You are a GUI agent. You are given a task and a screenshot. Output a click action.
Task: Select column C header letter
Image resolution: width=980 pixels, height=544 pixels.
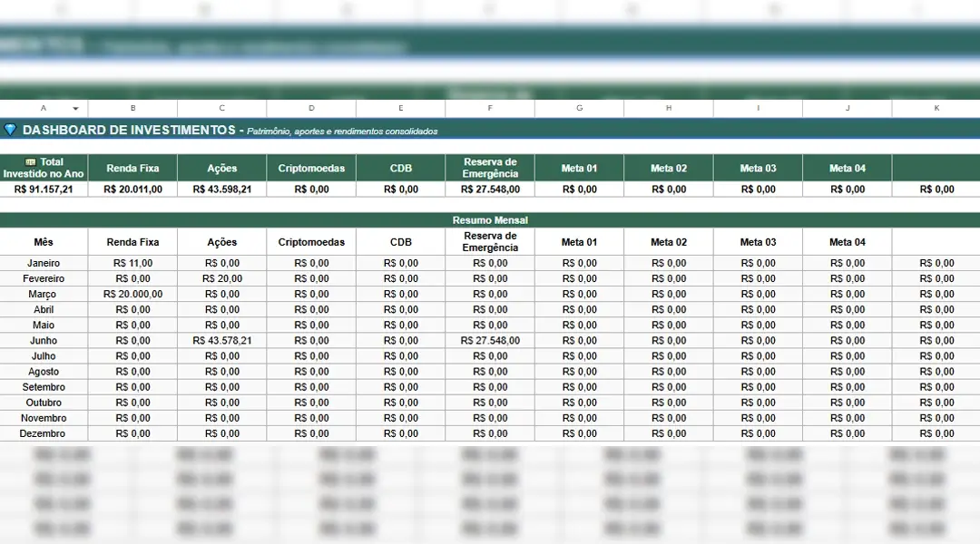pos(222,108)
